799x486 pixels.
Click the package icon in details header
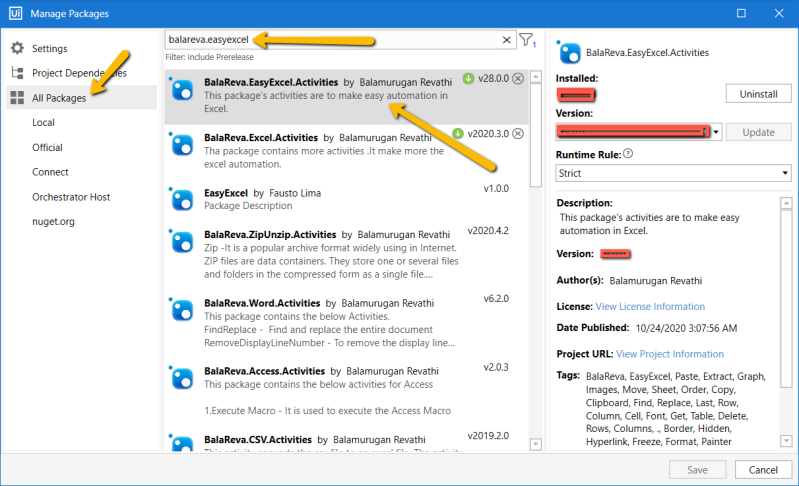point(569,52)
